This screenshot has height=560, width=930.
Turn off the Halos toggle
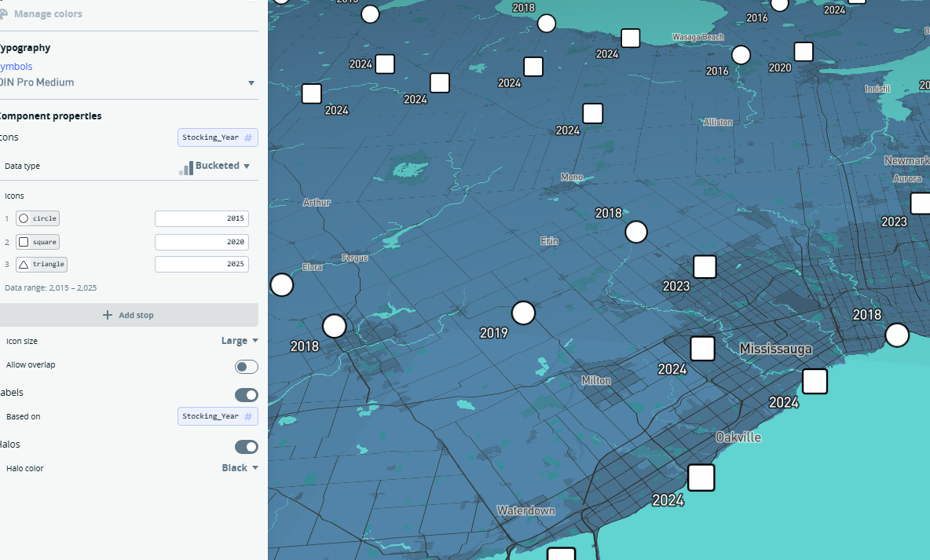click(x=246, y=447)
